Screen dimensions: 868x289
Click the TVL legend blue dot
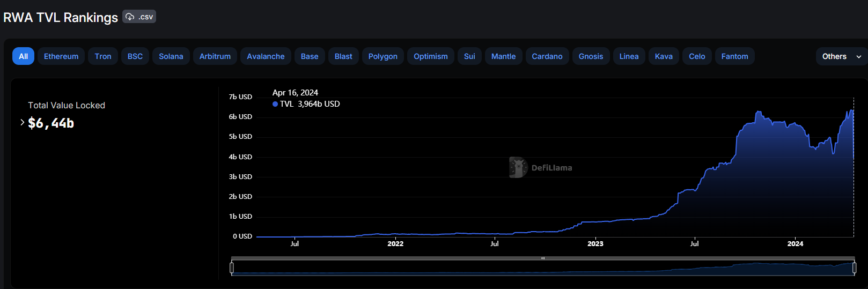(275, 104)
